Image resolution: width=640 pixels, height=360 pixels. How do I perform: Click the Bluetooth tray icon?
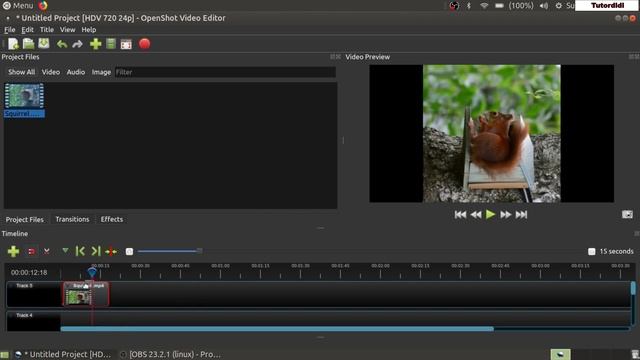pos(469,6)
